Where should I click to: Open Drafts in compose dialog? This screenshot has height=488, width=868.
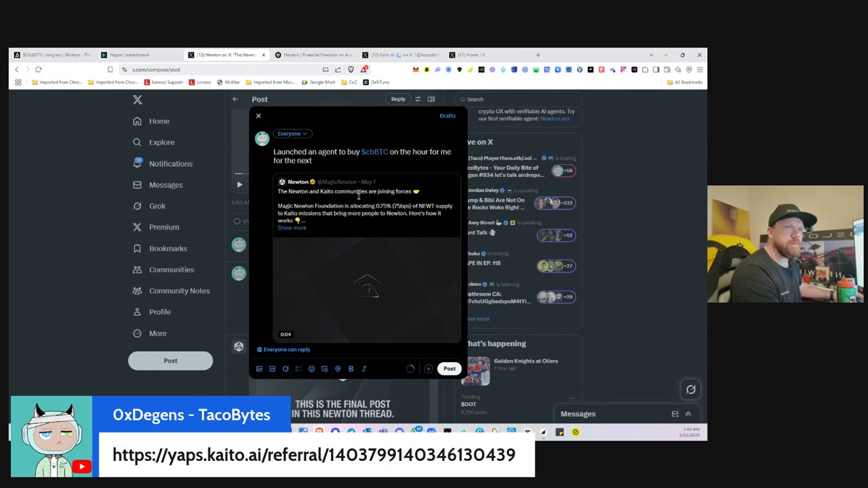448,116
